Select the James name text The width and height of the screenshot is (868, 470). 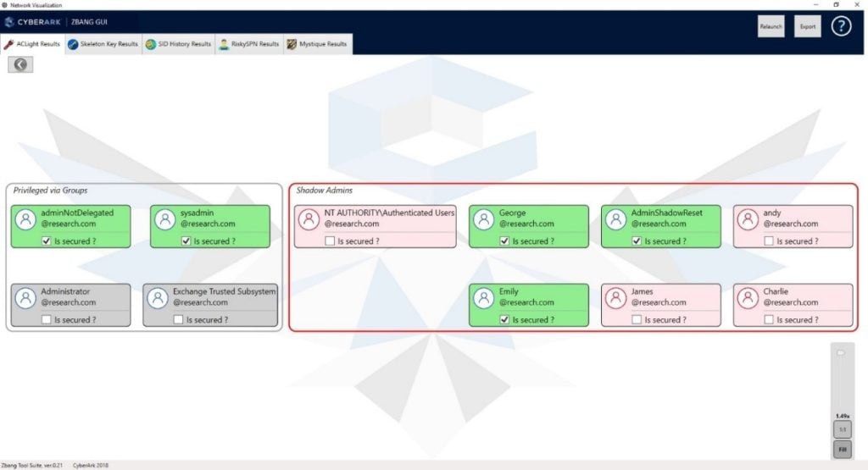click(643, 291)
